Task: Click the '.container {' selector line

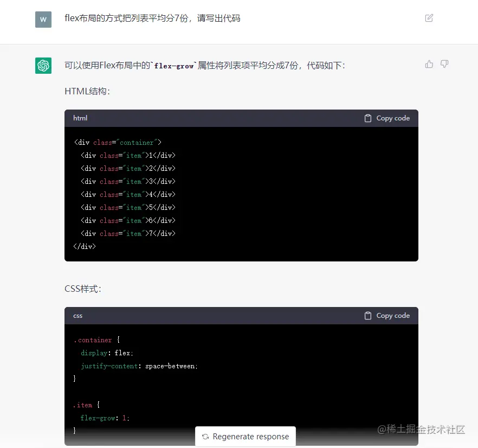Action: [96, 340]
